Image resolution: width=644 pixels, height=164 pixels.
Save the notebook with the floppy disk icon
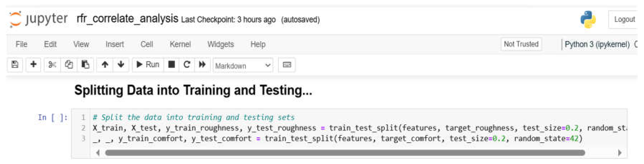click(x=15, y=65)
